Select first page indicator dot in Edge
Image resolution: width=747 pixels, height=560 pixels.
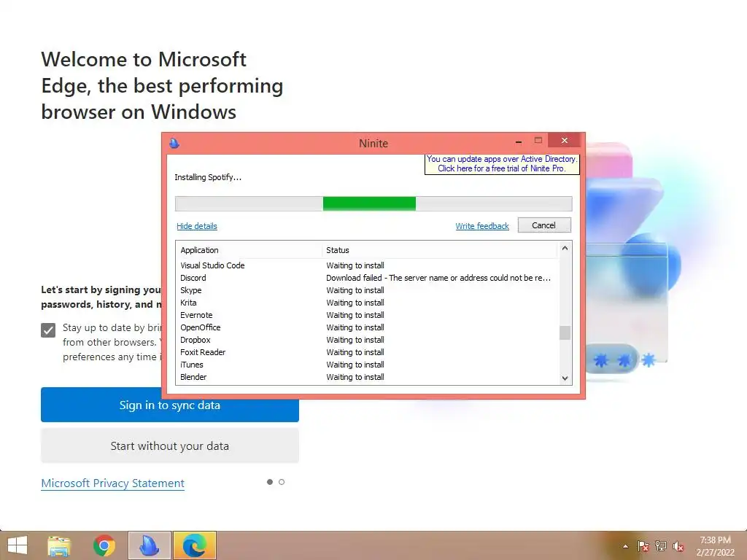point(270,482)
